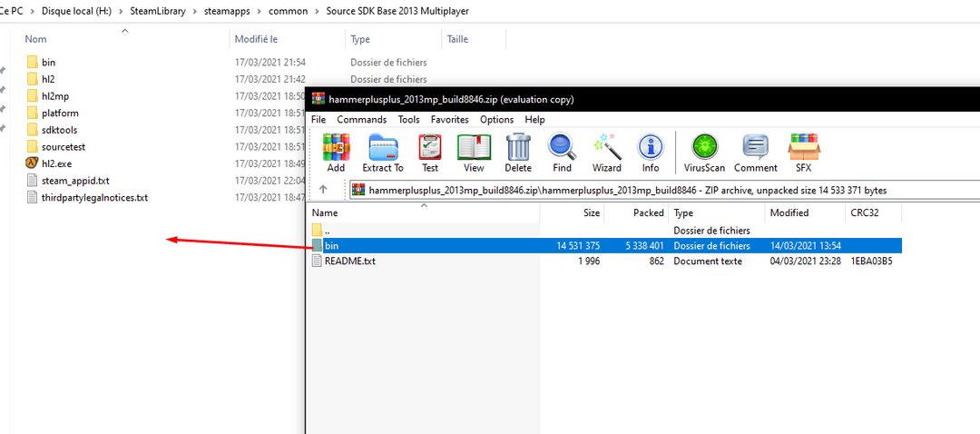Click 'SteamLibrary' in the breadcrumb path
The width and height of the screenshot is (980, 434).
156,11
